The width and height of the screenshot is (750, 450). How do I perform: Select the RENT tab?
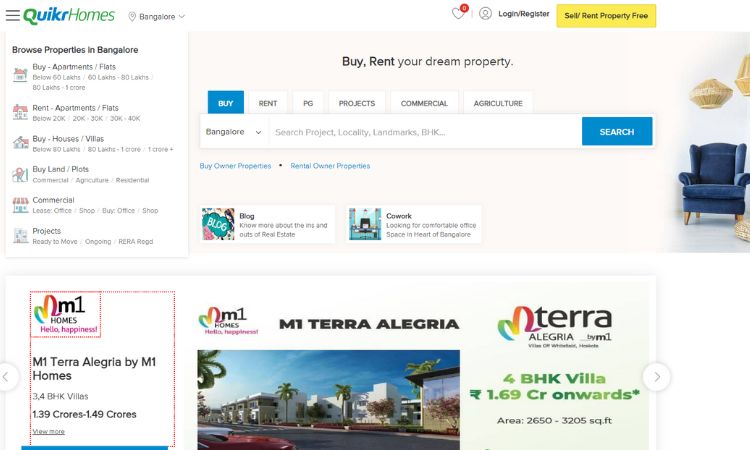pos(268,103)
